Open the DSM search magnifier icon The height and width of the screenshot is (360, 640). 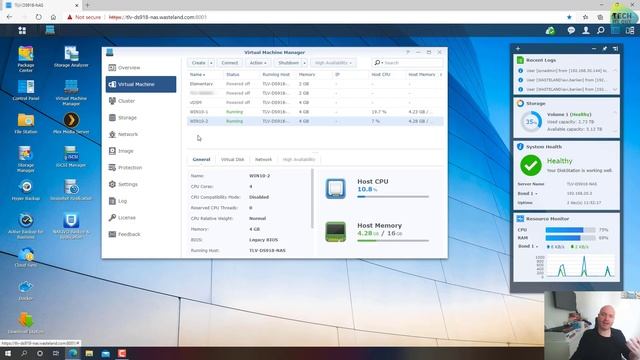(601, 30)
